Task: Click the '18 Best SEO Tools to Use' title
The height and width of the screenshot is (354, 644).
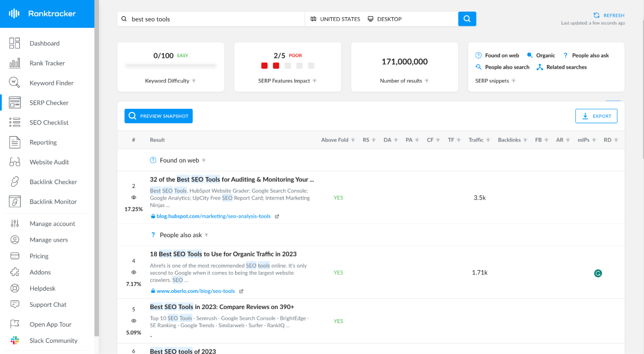Action: pyautogui.click(x=223, y=254)
